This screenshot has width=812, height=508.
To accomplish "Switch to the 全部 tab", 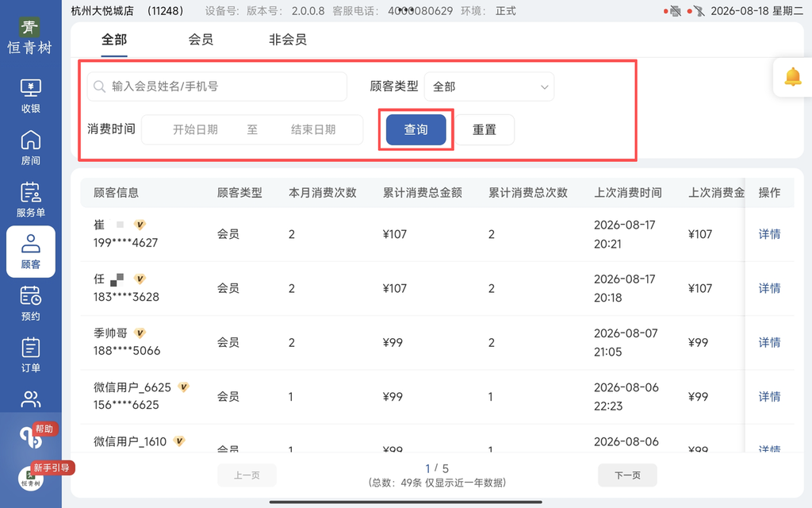I will pyautogui.click(x=114, y=40).
